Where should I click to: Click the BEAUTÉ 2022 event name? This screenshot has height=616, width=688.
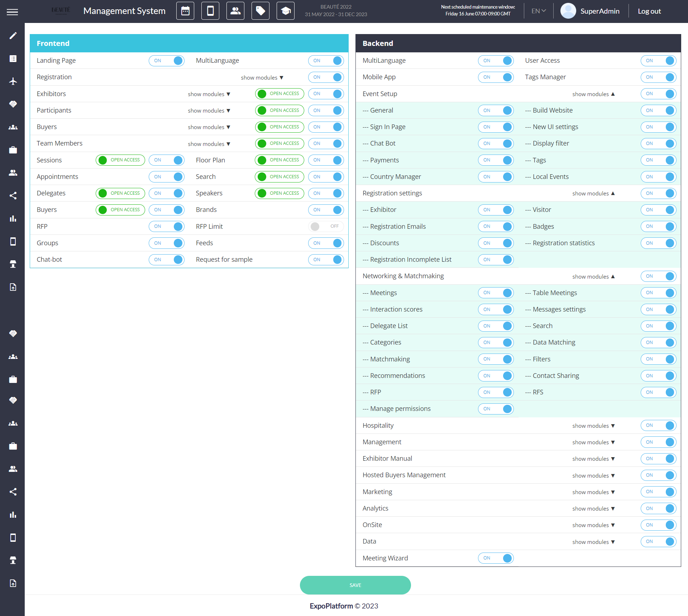[x=336, y=7]
